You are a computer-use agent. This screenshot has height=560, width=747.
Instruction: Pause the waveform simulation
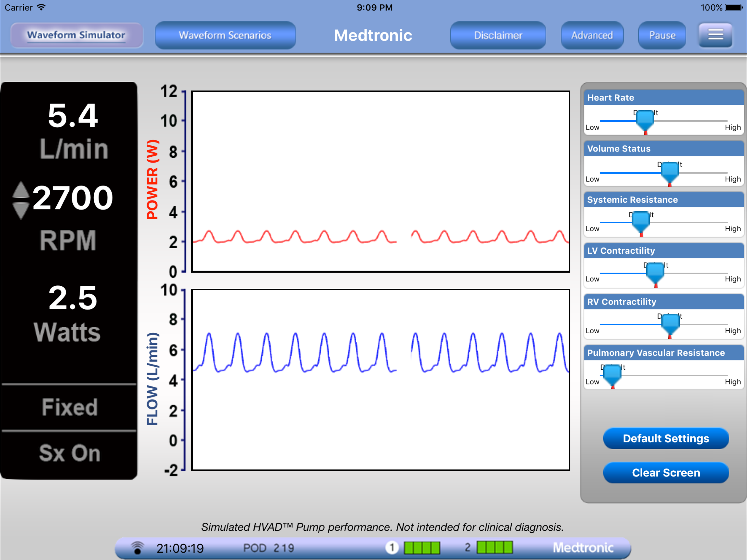click(662, 35)
